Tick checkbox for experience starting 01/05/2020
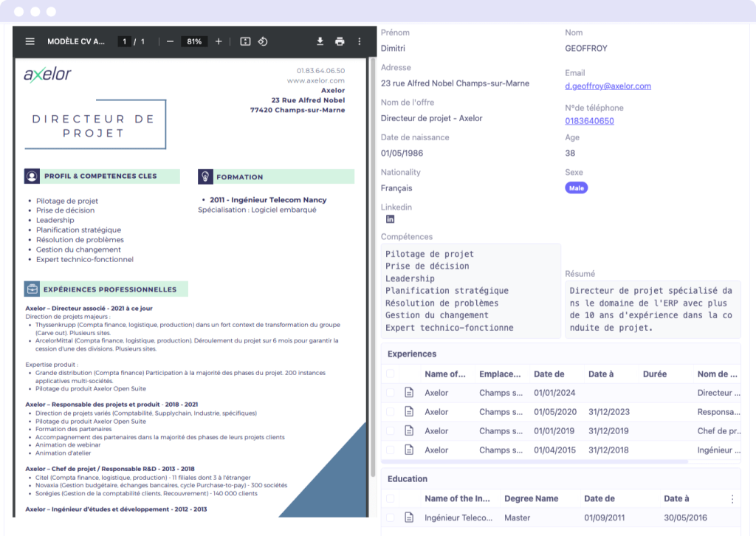The image size is (756, 536). [x=390, y=412]
